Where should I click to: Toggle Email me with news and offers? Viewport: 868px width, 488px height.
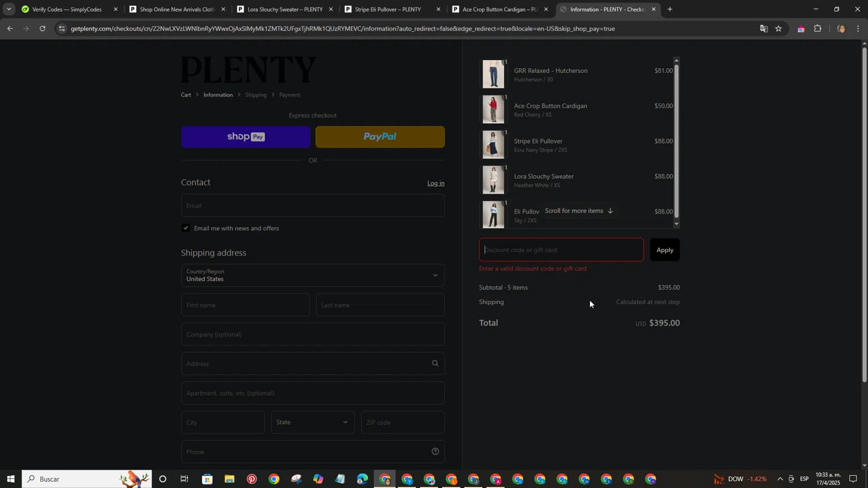click(186, 228)
